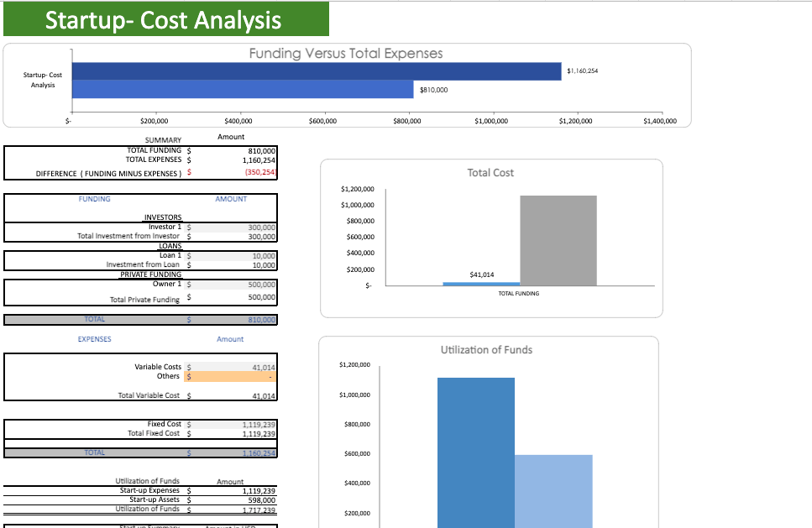Select the Start-up Assets value of 598,000
Screen dimensions: 812x528
(252, 499)
